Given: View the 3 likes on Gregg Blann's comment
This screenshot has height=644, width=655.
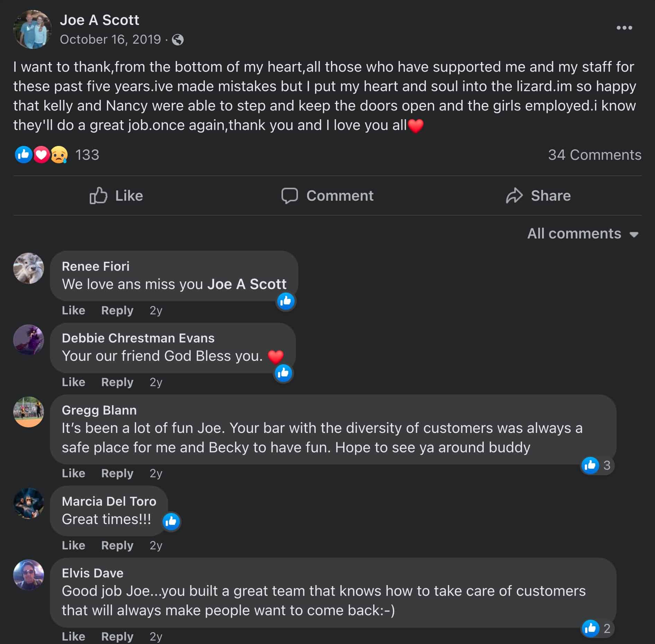Looking at the screenshot, I should (597, 465).
